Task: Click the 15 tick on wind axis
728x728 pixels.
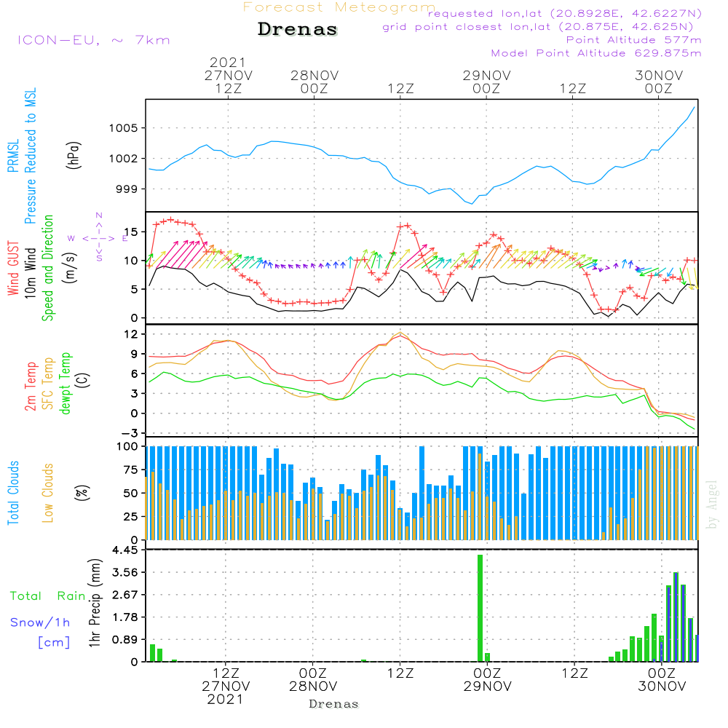Action: click(x=132, y=232)
